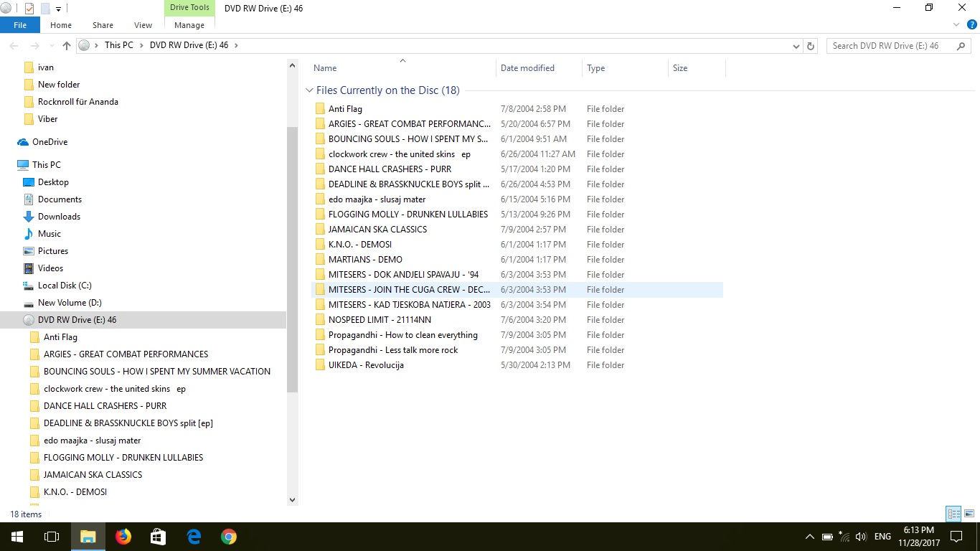Sort files by the Date modified column
980x551 pixels.
[527, 68]
